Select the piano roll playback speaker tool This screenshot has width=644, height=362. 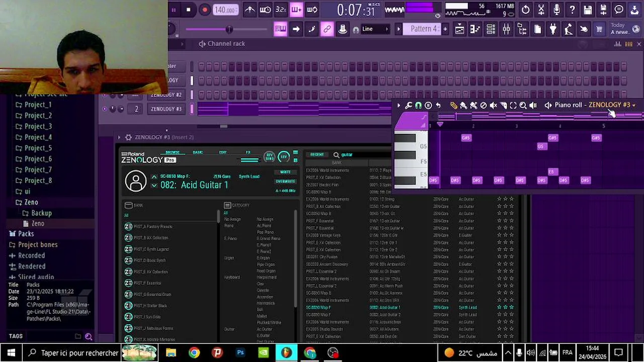533,105
